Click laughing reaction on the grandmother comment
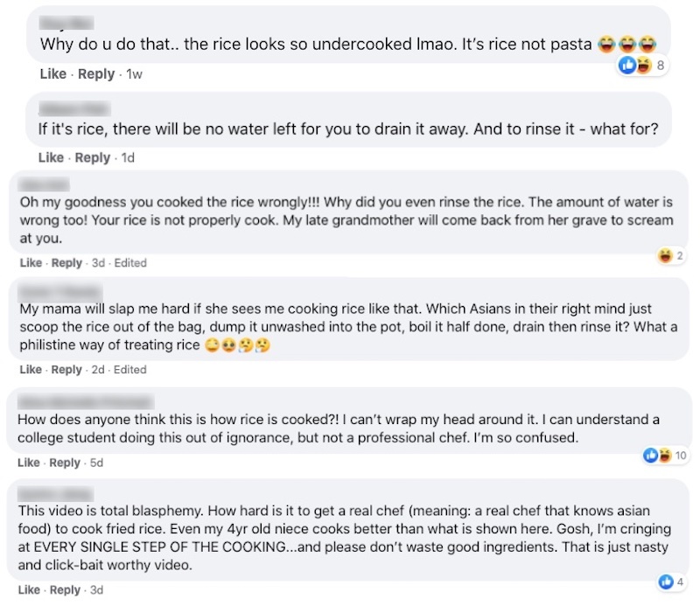 [664, 255]
